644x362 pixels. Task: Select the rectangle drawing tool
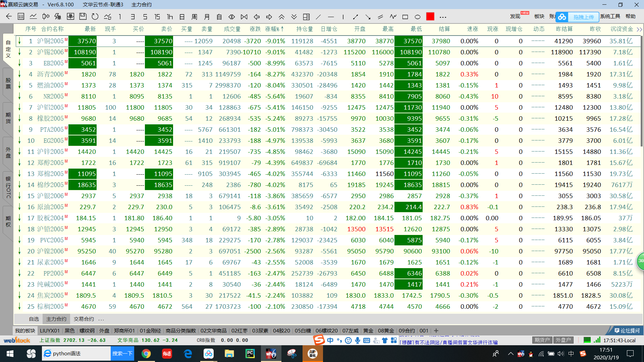(x=405, y=16)
